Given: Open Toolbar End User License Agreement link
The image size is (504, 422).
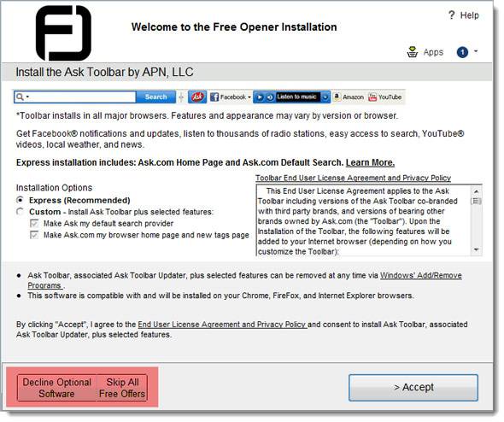Looking at the screenshot, I should (x=353, y=178).
